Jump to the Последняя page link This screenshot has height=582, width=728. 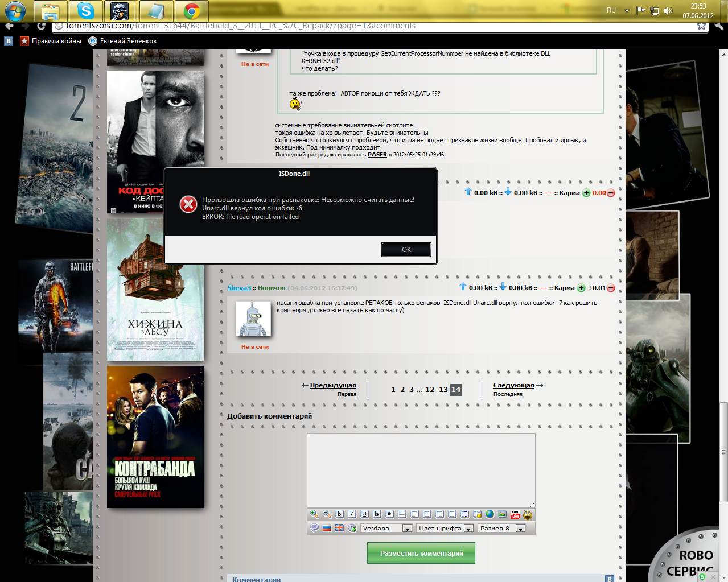508,394
